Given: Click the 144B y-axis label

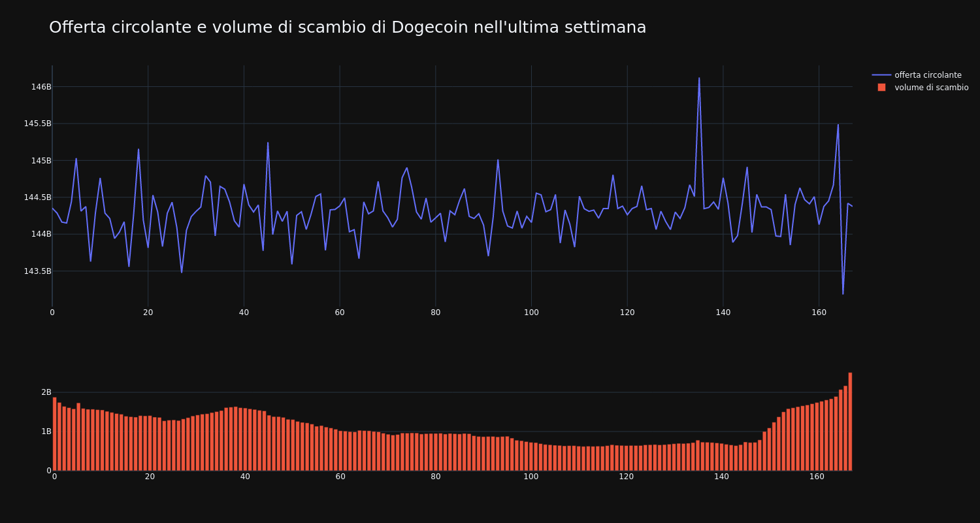Looking at the screenshot, I should (x=41, y=234).
